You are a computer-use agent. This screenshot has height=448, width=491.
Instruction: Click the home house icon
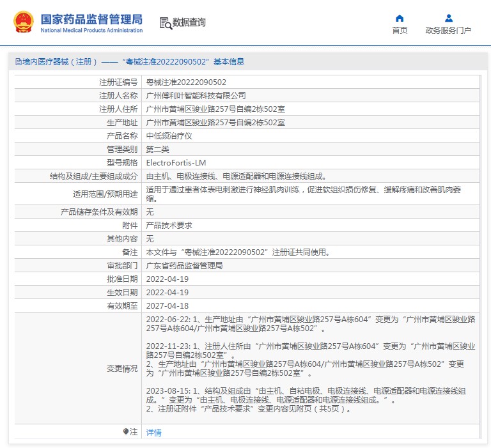(400, 18)
